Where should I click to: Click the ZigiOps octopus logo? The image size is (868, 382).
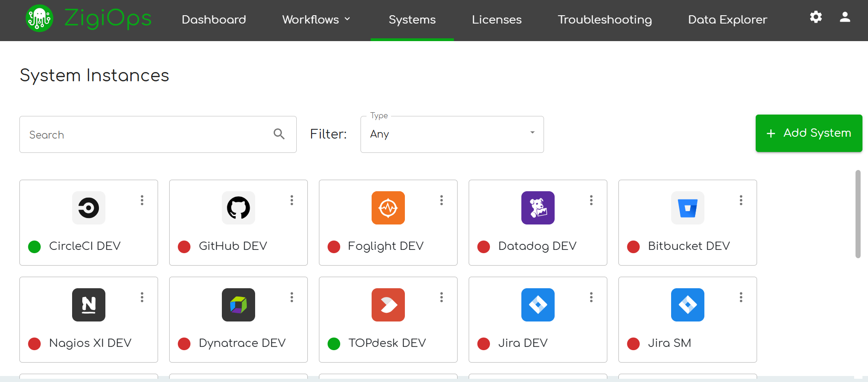(39, 19)
